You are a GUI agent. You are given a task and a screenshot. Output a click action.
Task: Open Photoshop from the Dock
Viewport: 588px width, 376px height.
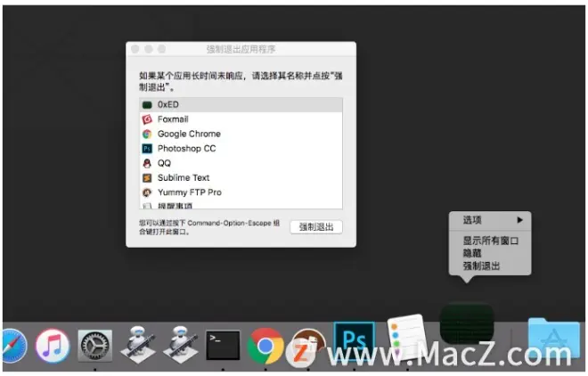(354, 339)
